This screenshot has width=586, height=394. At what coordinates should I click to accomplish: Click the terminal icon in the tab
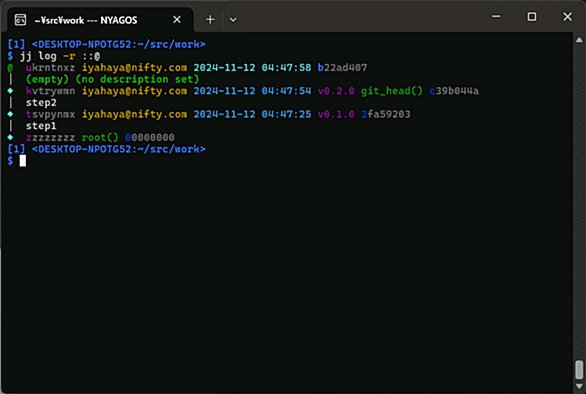(20, 19)
